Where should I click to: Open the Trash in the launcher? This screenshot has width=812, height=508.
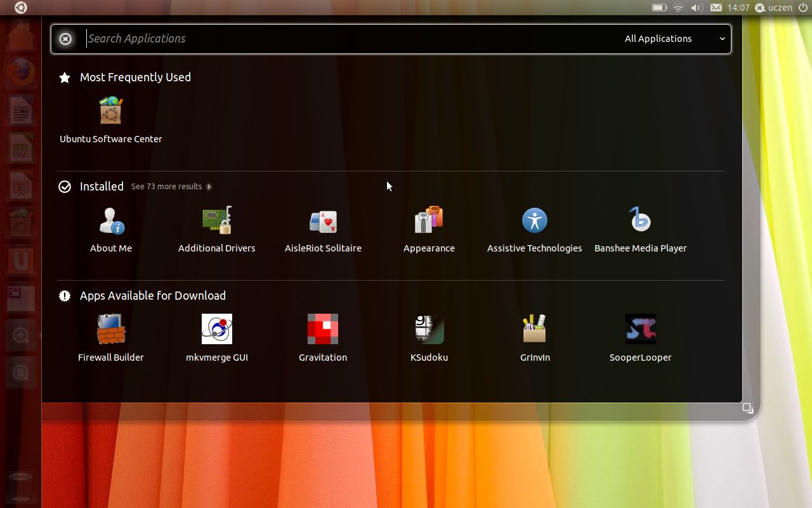coord(21,487)
